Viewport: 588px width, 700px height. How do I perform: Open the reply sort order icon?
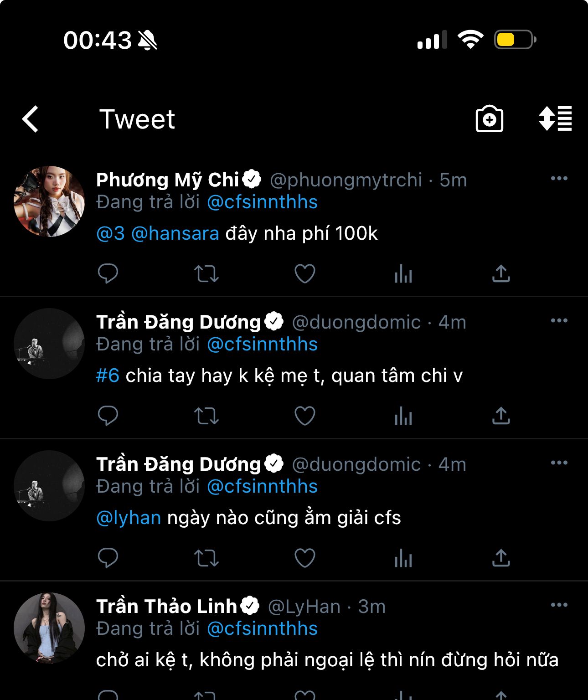555,119
